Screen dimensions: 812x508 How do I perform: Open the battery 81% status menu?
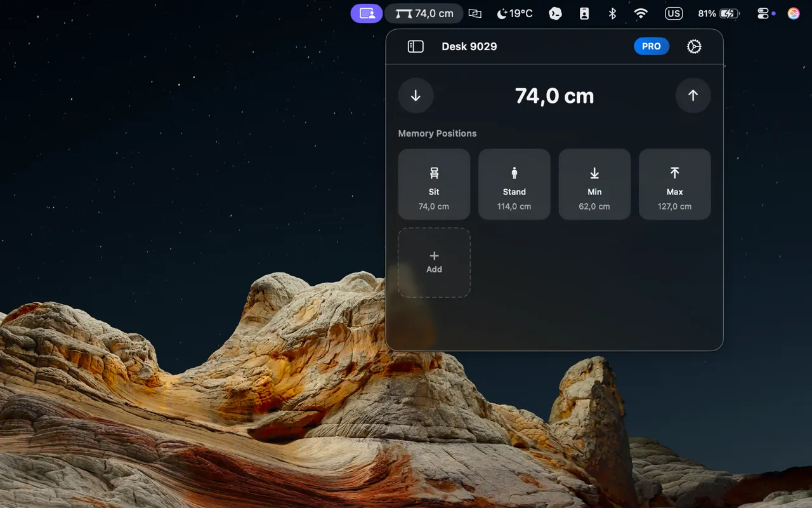[x=718, y=13]
